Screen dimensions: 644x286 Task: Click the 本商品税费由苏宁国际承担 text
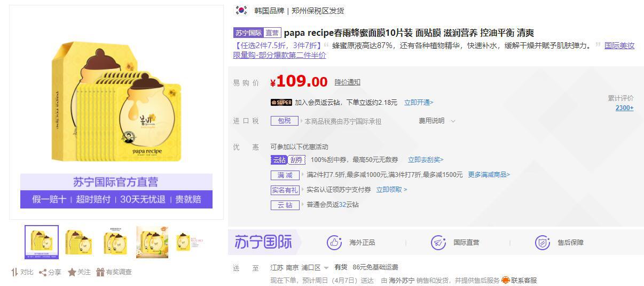point(343,121)
